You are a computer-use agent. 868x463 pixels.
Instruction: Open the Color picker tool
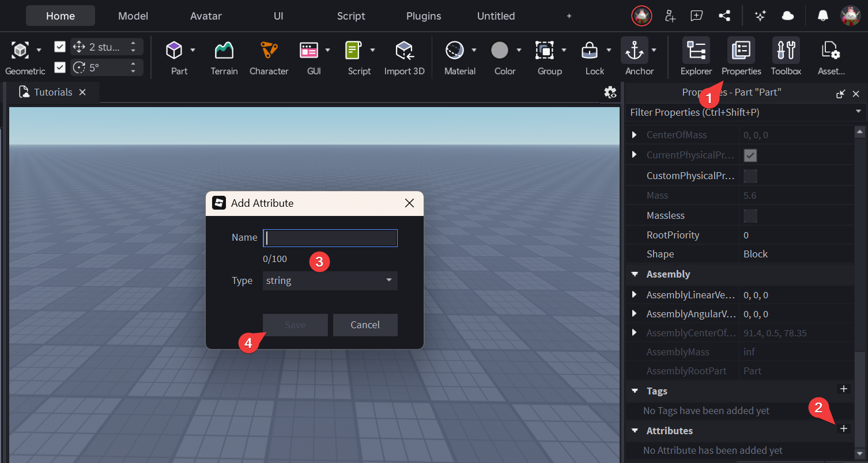[500, 51]
